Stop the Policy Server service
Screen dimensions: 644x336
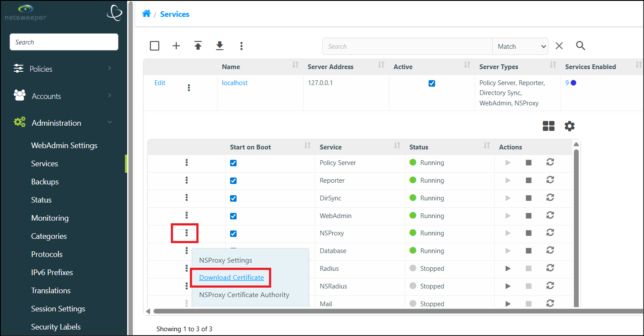(529, 163)
